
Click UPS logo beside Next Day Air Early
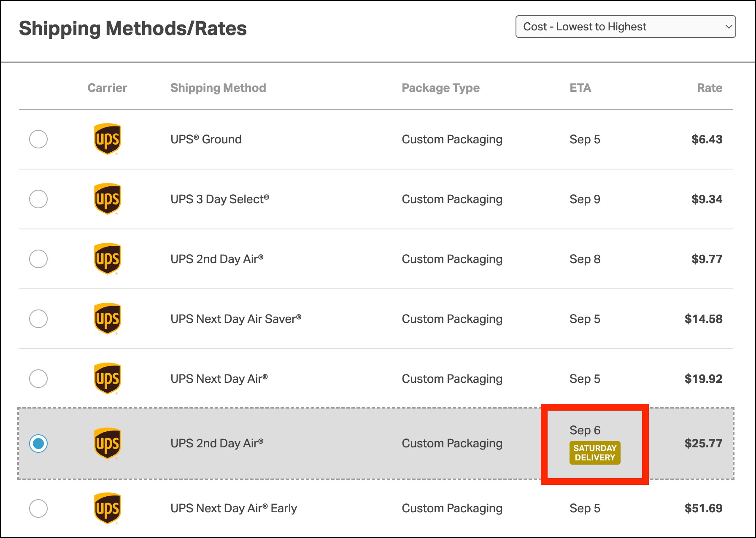107,508
